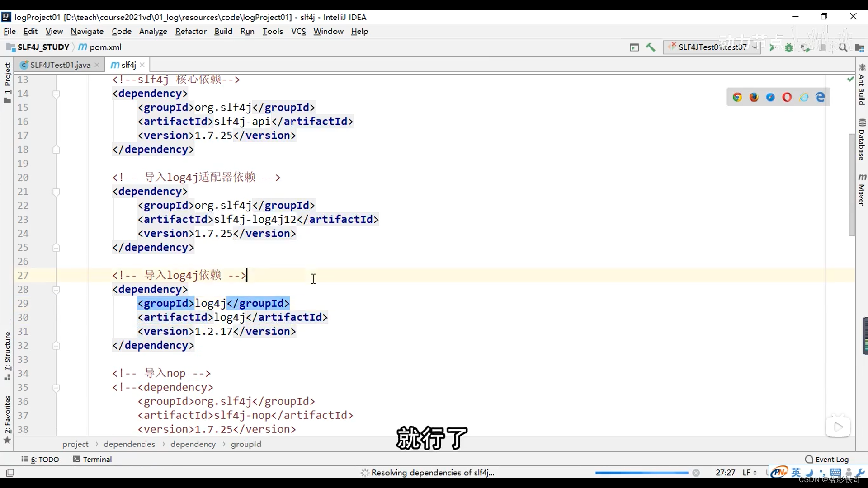Open the run configuration dropdown SLF4JTest01.test07
868x488 pixels.
[x=711, y=47]
